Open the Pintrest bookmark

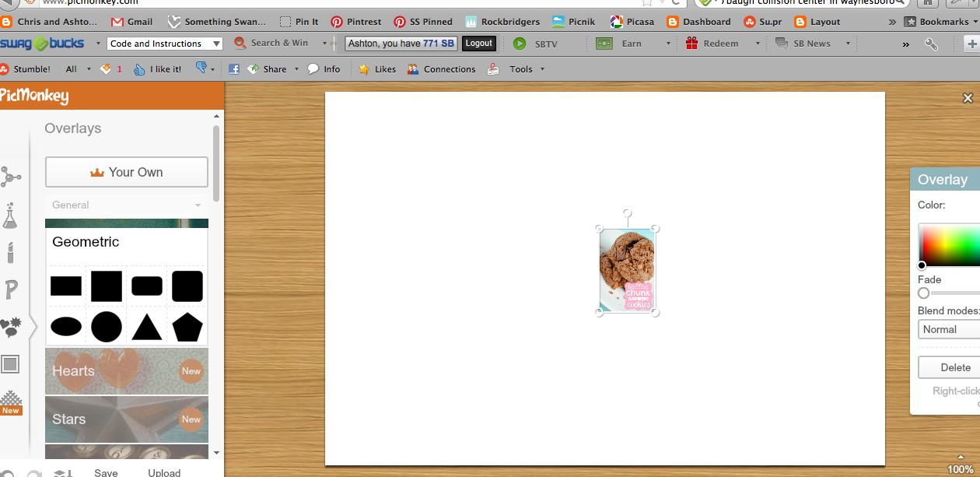click(x=356, y=22)
